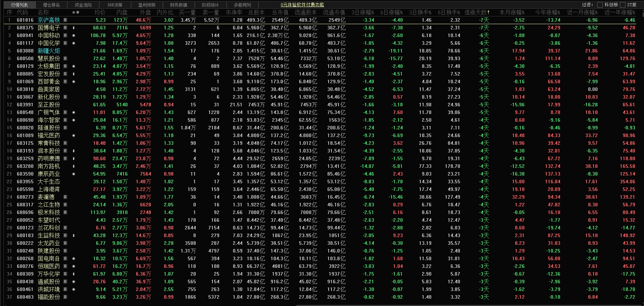Click the R badge beside 新化股份

[x=65, y=97]
